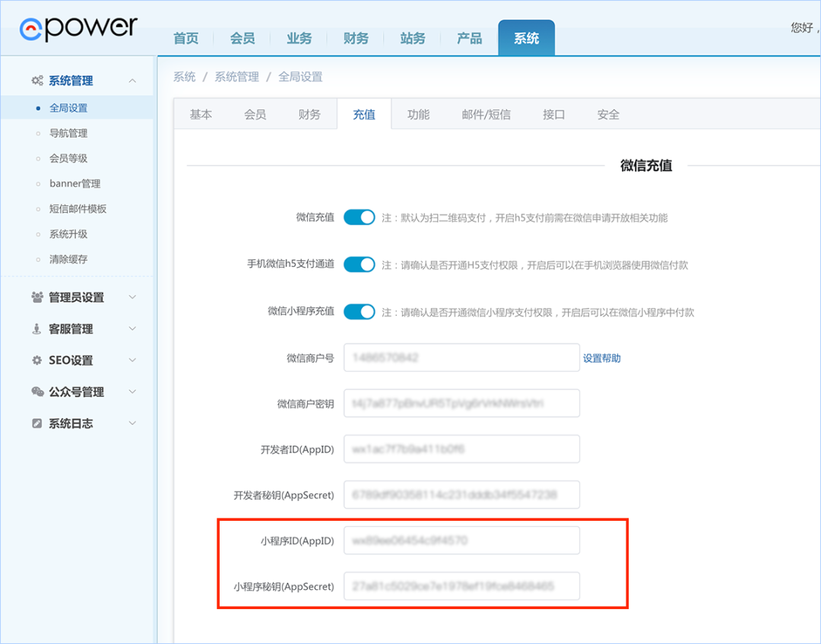821x644 pixels.
Task: Expand the 客服管理 section chevron
Action: (x=132, y=328)
